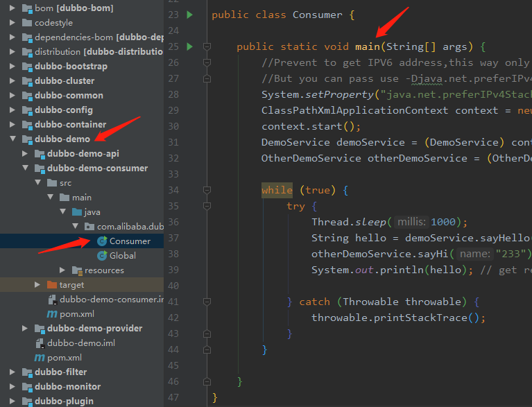Click the println call on line 39
Image resolution: width=532 pixels, height=407 pixels.
pyautogui.click(x=402, y=270)
